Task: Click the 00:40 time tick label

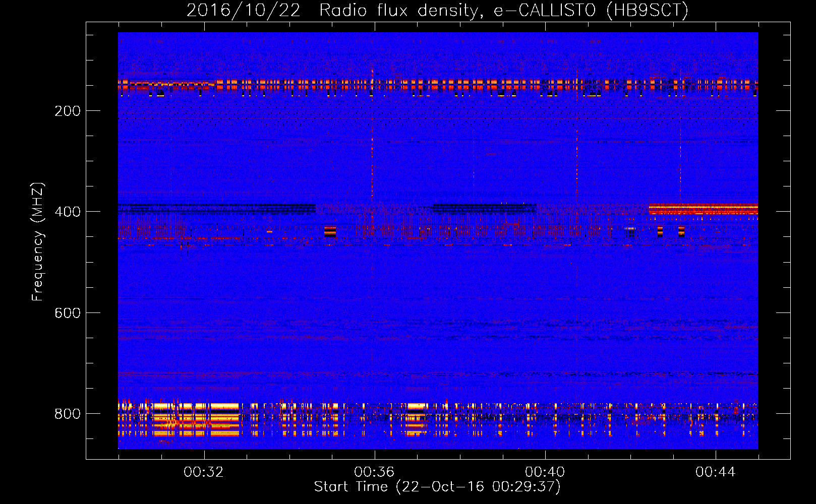Action: click(545, 472)
